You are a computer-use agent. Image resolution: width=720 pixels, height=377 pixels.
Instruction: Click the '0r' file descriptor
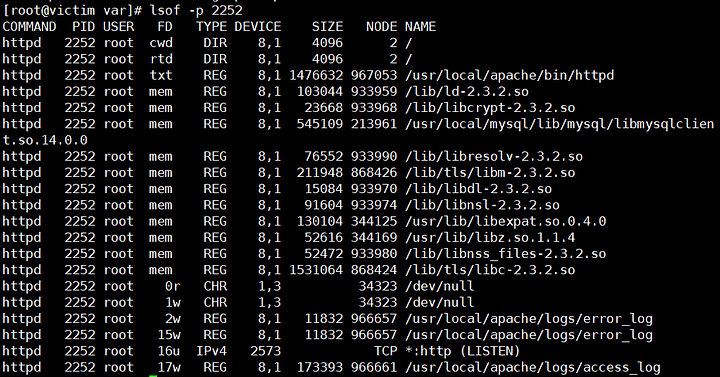[x=173, y=287]
